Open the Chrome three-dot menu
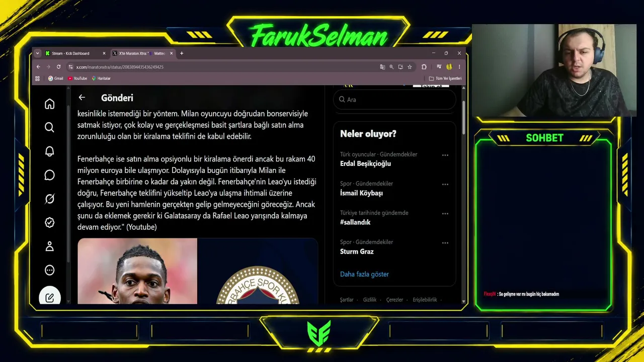Image resolution: width=644 pixels, height=362 pixels. [459, 67]
